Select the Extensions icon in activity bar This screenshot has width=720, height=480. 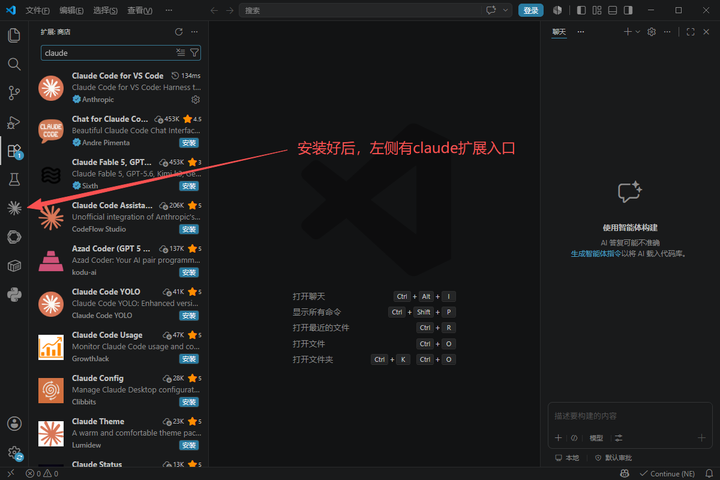[x=14, y=151]
